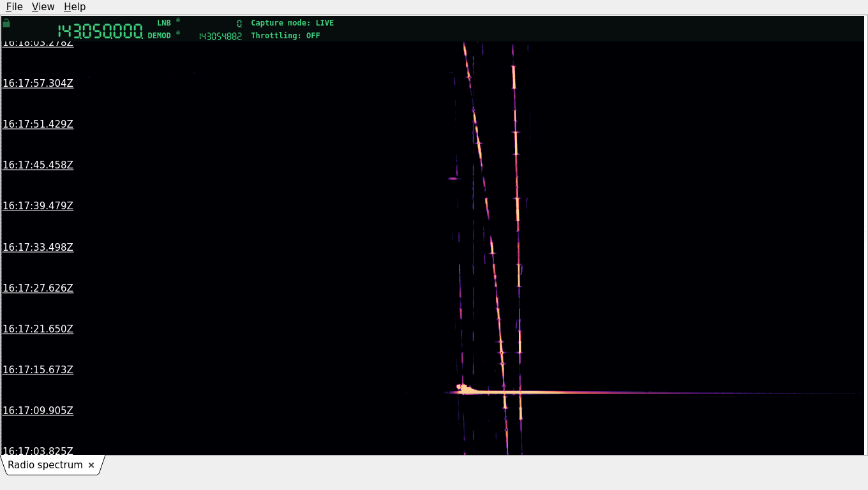Click the Throttling: OFF status
This screenshot has width=868, height=490.
point(285,36)
